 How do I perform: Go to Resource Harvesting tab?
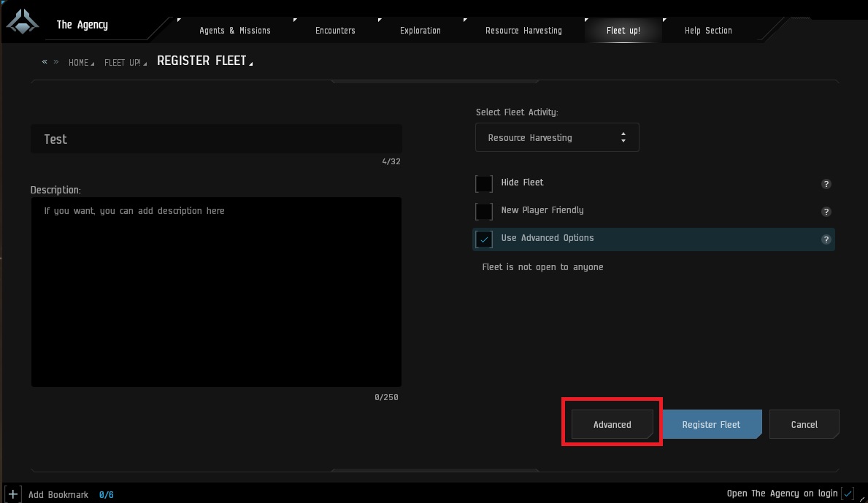tap(523, 31)
